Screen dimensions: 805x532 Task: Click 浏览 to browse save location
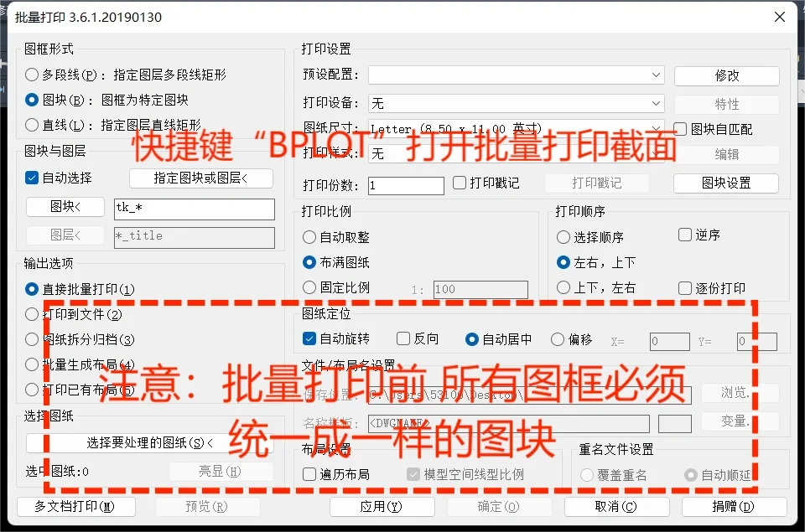pos(740,393)
